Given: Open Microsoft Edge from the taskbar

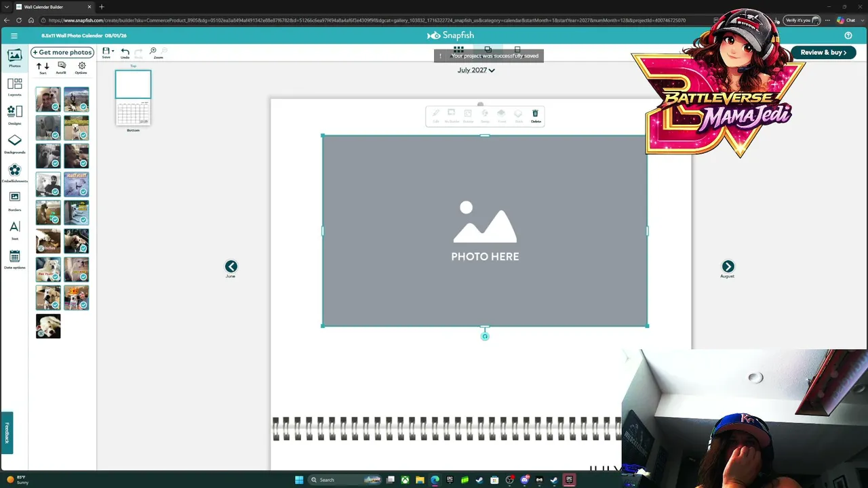Looking at the screenshot, I should 435,480.
